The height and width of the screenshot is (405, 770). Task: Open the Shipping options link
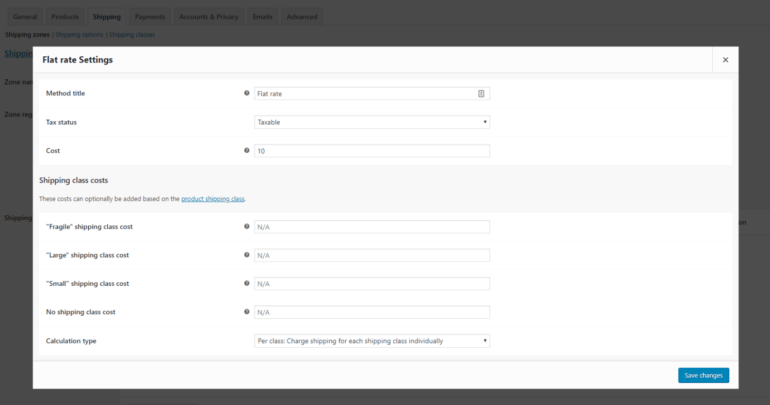pos(79,35)
